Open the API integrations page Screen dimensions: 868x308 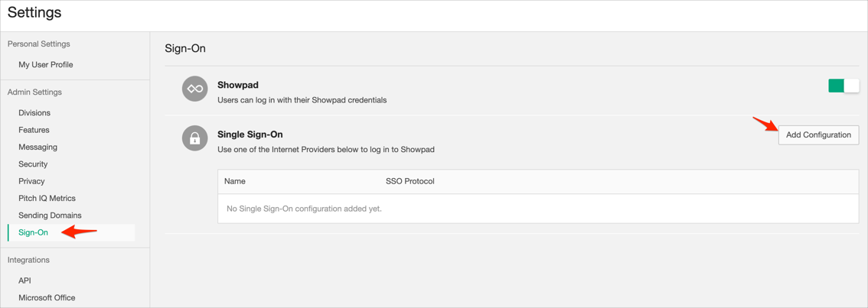click(24, 280)
